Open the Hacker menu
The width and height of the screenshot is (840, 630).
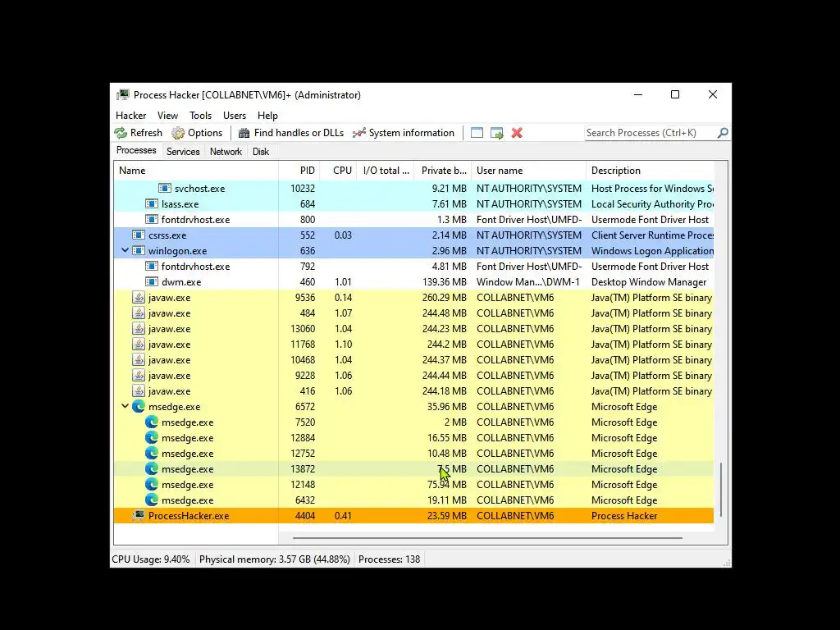pyautogui.click(x=130, y=115)
